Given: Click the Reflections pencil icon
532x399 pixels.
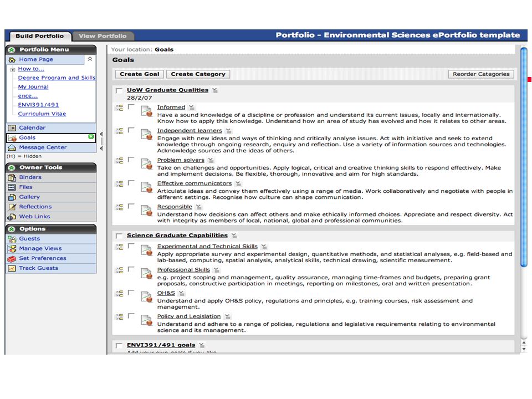Looking at the screenshot, I should [x=12, y=207].
